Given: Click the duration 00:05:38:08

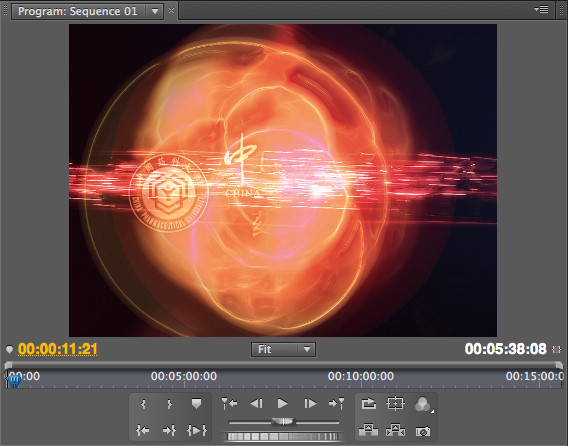Looking at the screenshot, I should click(x=506, y=349).
